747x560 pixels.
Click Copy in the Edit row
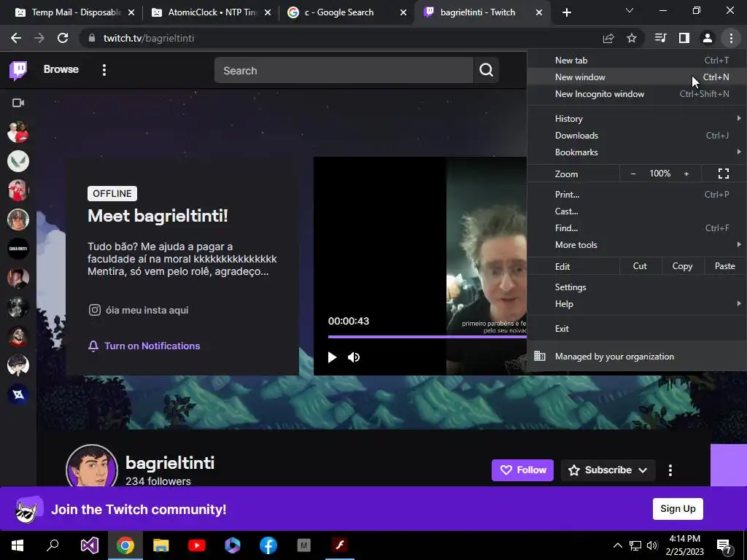tap(682, 266)
